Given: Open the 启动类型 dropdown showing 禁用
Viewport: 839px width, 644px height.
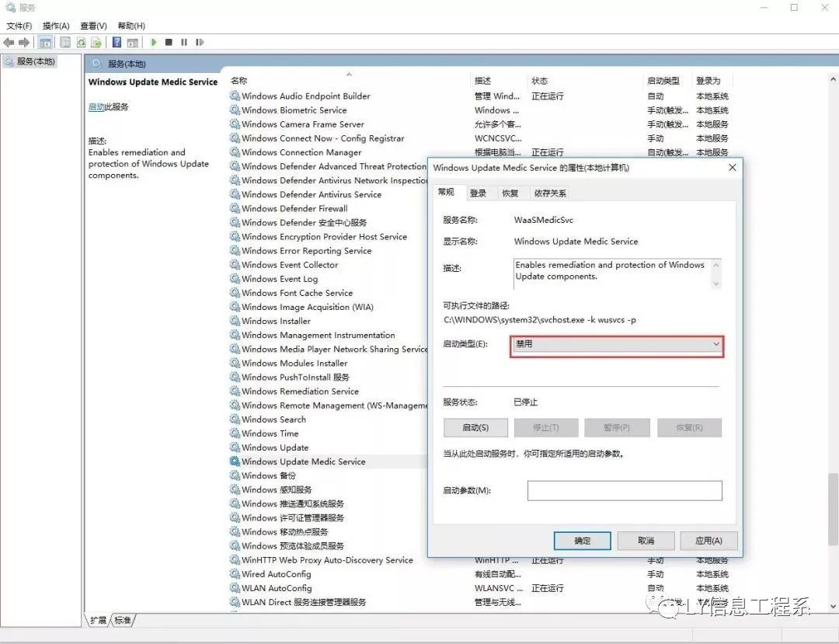Looking at the screenshot, I should coord(617,344).
